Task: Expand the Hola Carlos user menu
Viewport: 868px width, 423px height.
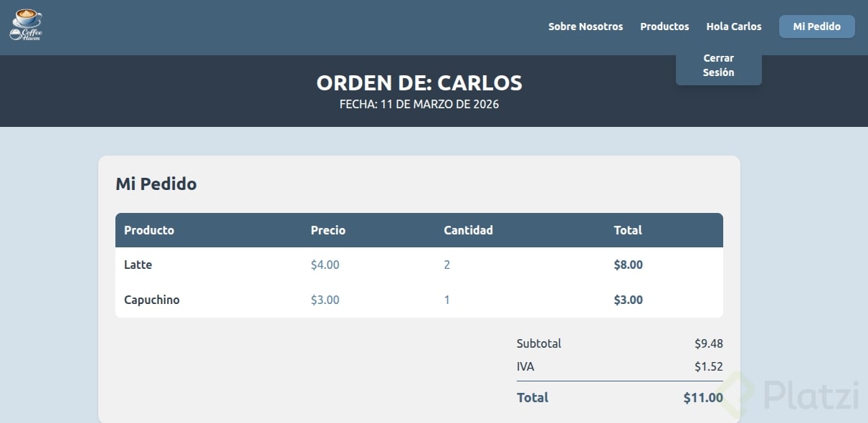Action: [x=734, y=27]
